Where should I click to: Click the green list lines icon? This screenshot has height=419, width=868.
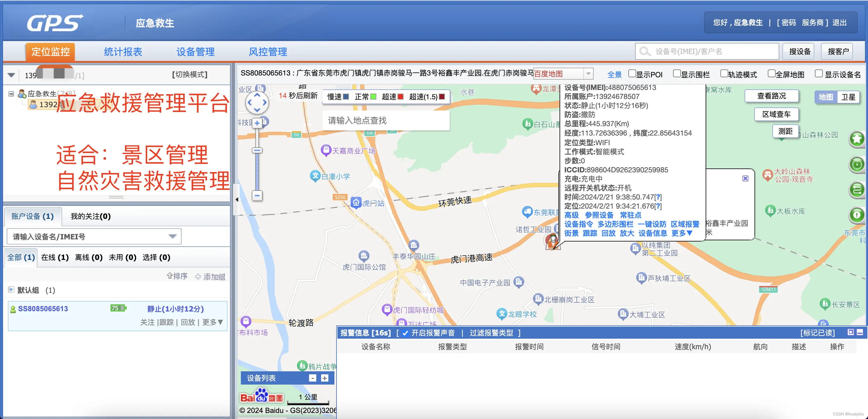[857, 190]
